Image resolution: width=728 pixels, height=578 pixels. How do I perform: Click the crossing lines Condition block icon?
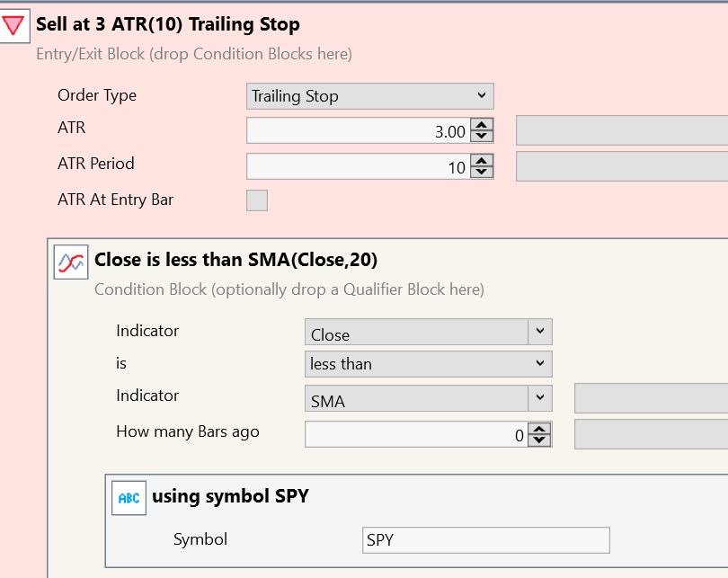tap(71, 262)
